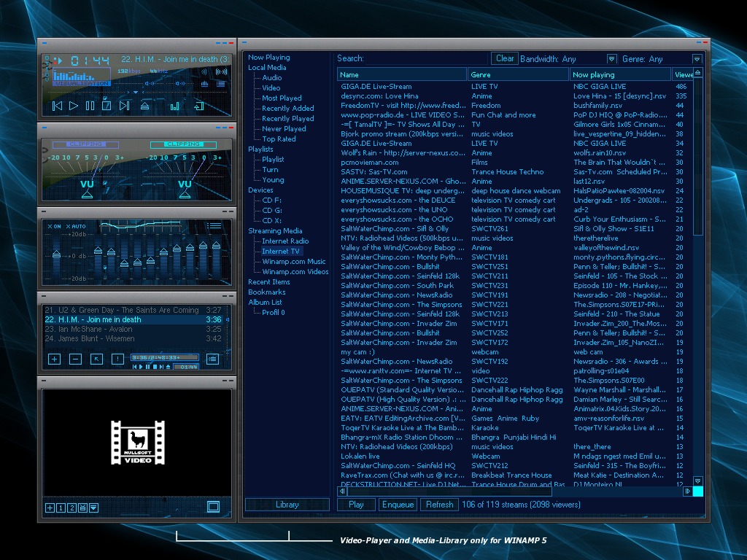The image size is (747, 560).
Task: Click the Library button at bottom of tree
Action: (x=287, y=505)
